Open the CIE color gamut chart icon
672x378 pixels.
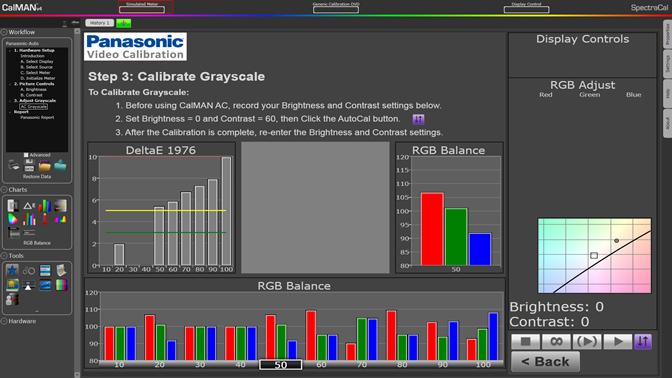13,219
